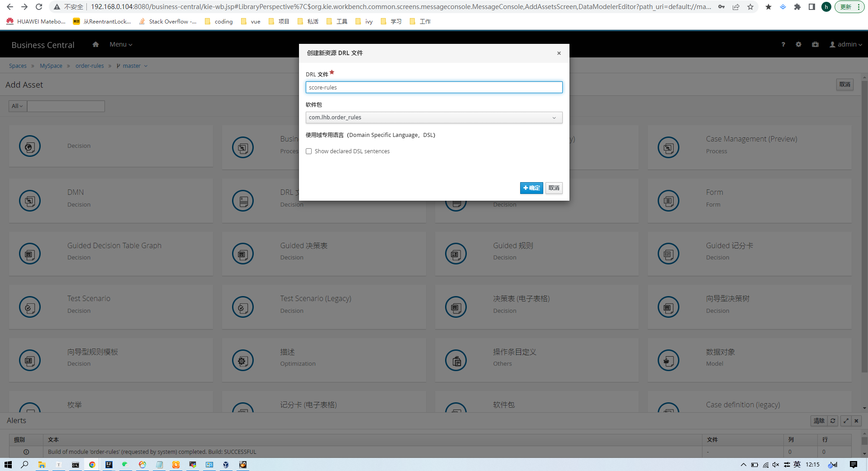
Task: Open the Windows Start menu
Action: tap(8, 465)
